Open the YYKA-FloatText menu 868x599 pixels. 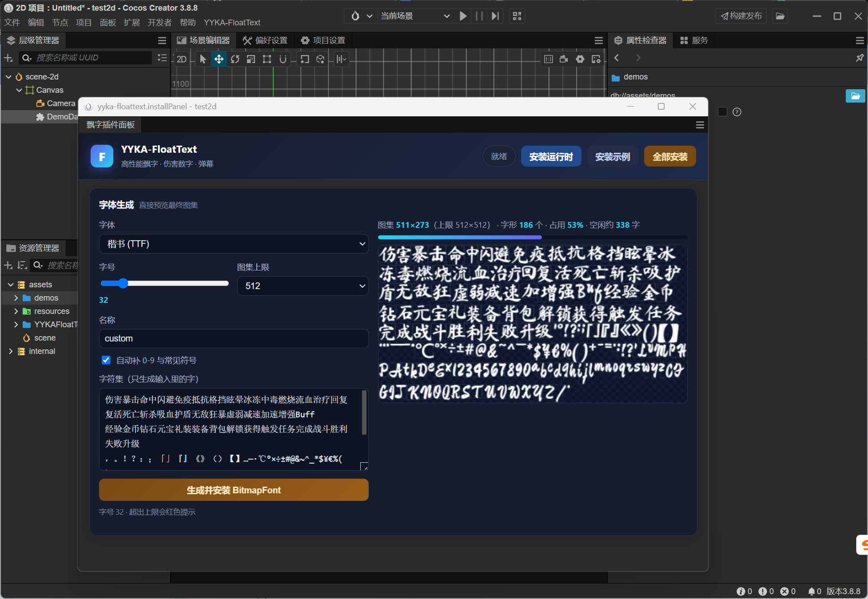coord(232,23)
